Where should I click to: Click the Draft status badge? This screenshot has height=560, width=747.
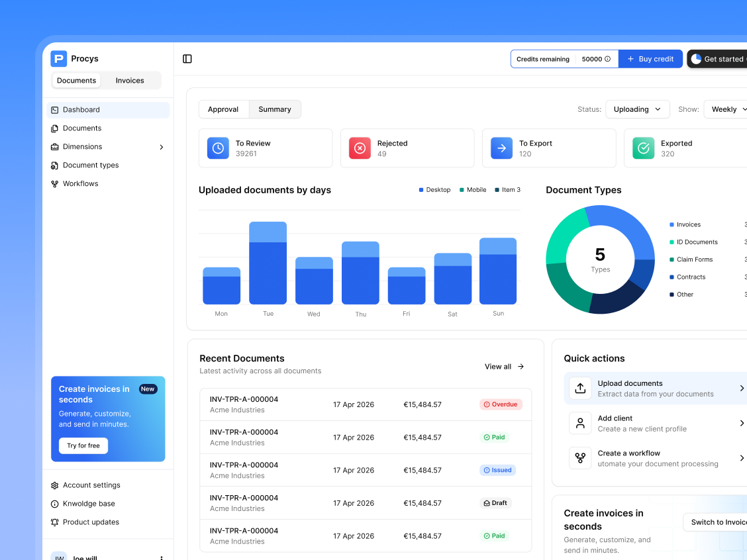point(495,503)
